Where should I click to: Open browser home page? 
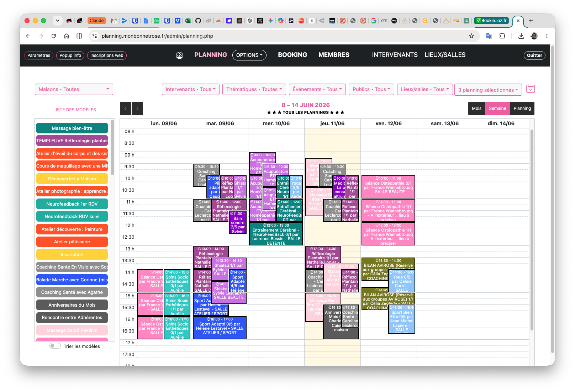pyautogui.click(x=67, y=36)
